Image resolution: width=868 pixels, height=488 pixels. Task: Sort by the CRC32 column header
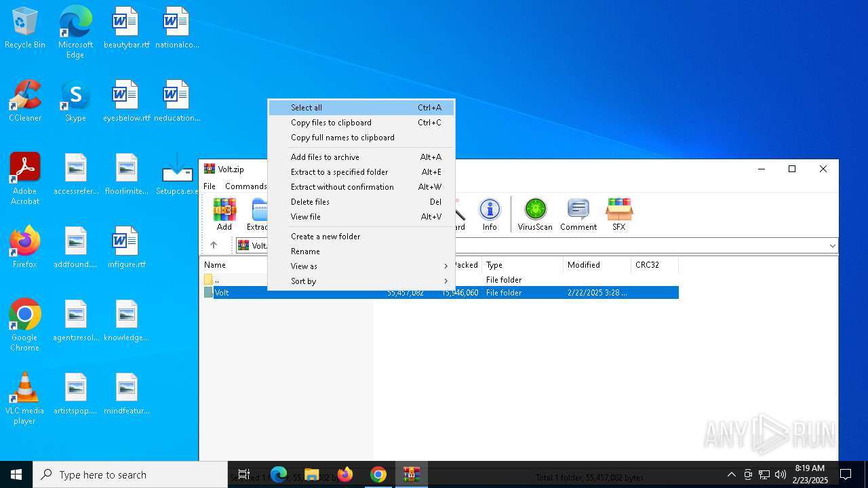pyautogui.click(x=654, y=265)
